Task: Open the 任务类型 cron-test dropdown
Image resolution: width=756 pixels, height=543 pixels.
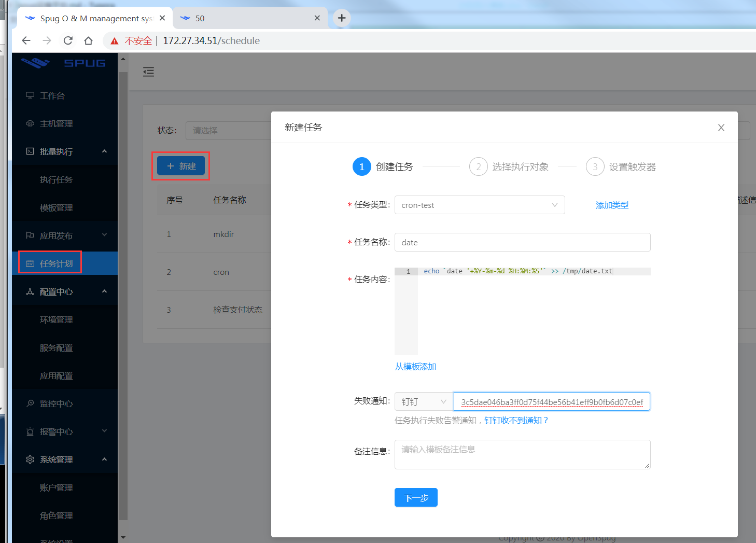Action: pyautogui.click(x=480, y=205)
